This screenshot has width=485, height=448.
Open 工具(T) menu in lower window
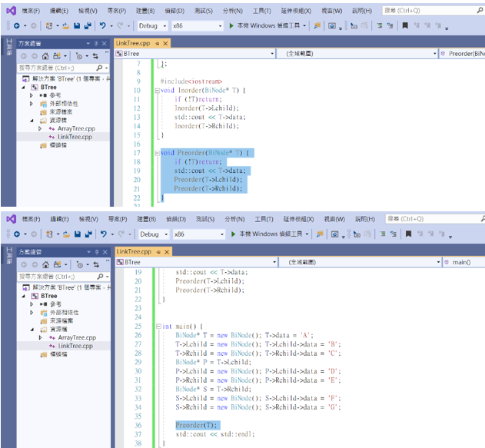coord(264,219)
